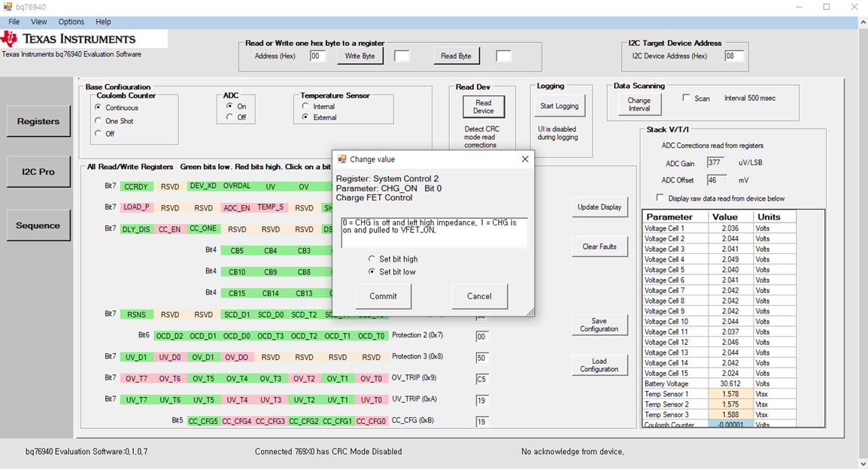Open the Help menu
868x469 pixels.
coord(104,22)
